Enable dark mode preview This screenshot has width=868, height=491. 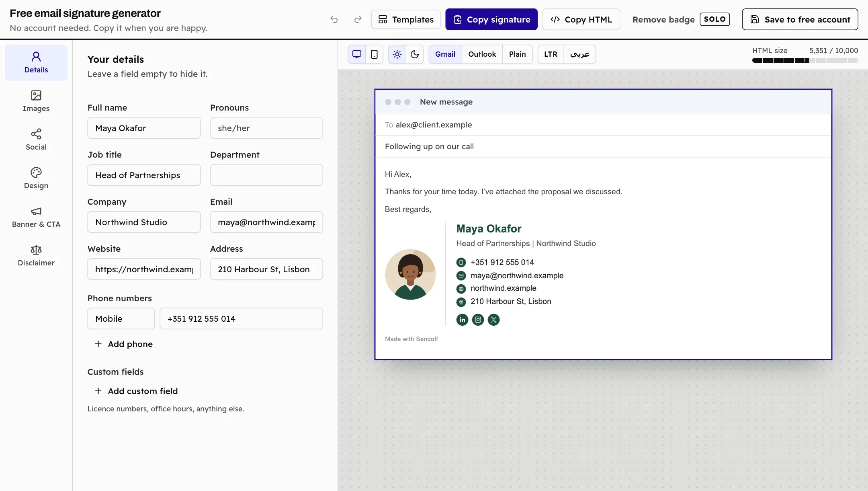click(415, 54)
